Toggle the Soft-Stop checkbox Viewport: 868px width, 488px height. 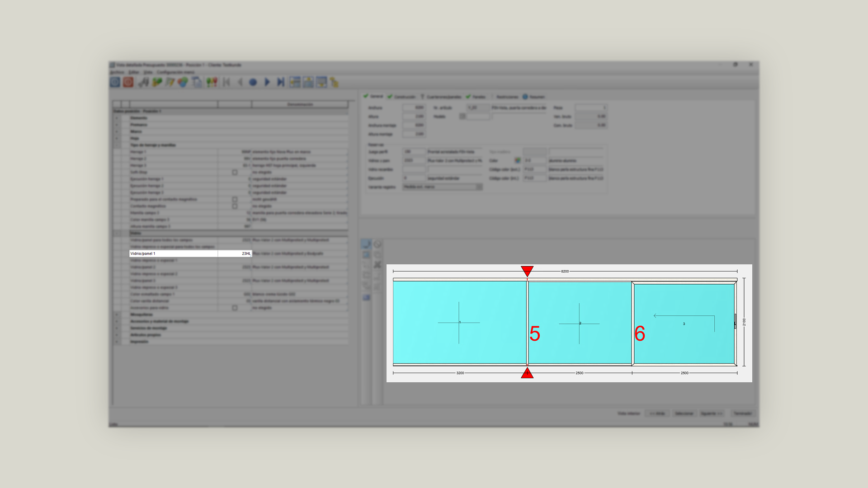tap(235, 172)
